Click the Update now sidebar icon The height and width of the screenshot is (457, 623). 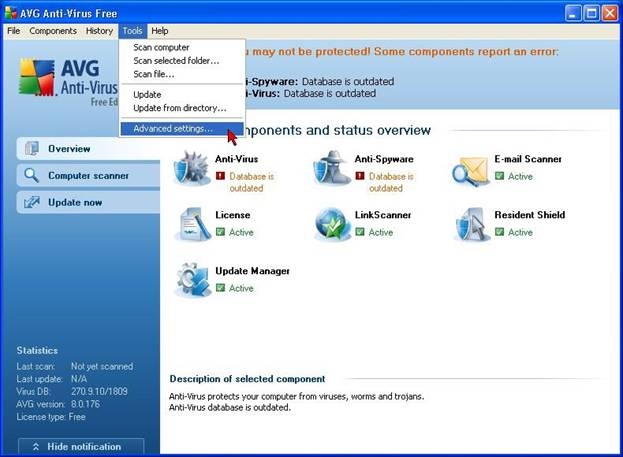tap(32, 202)
